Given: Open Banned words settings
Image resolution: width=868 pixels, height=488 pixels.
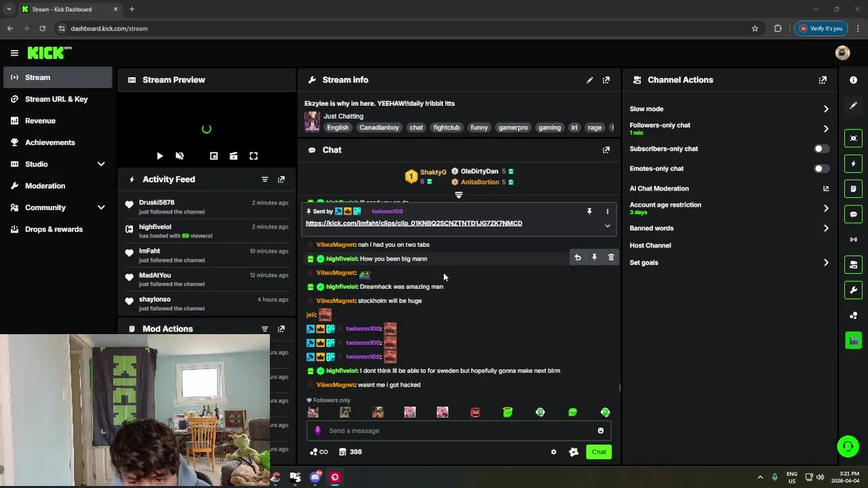Looking at the screenshot, I should 730,228.
